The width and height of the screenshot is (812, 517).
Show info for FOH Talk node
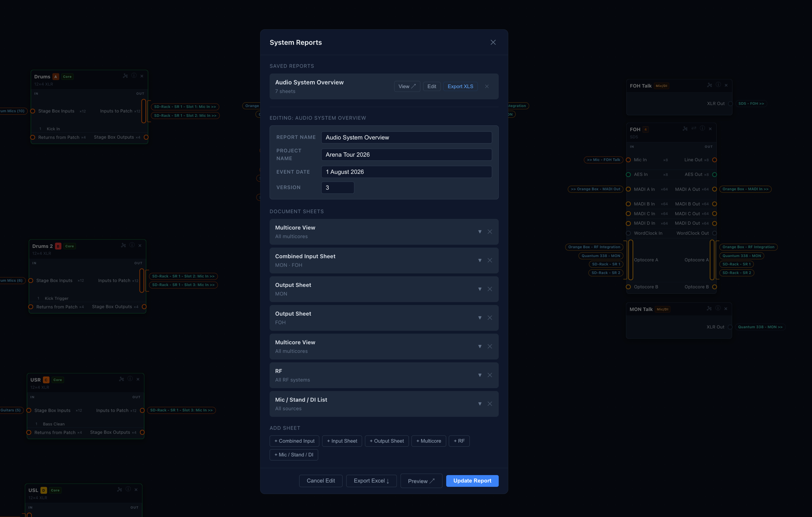point(718,85)
